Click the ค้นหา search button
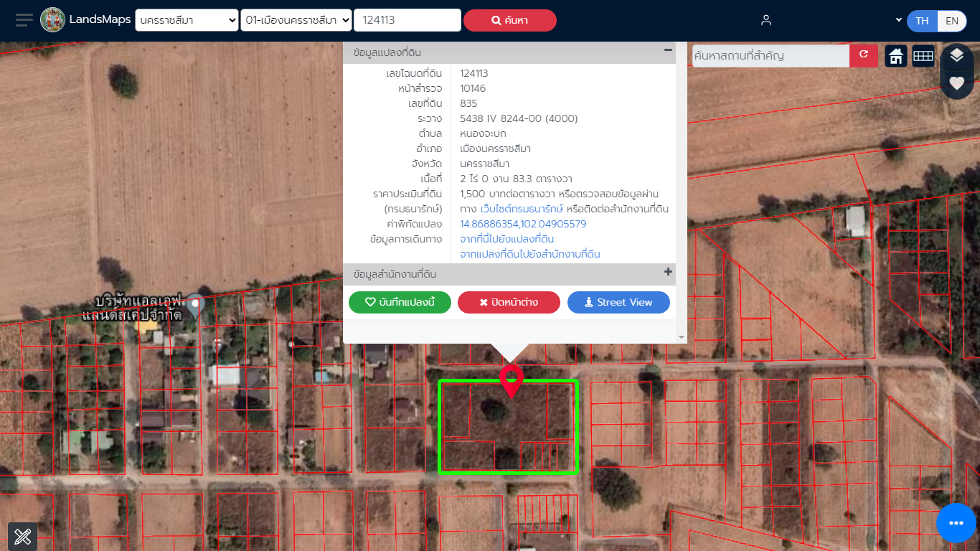Viewport: 980px width, 551px height. tap(510, 20)
